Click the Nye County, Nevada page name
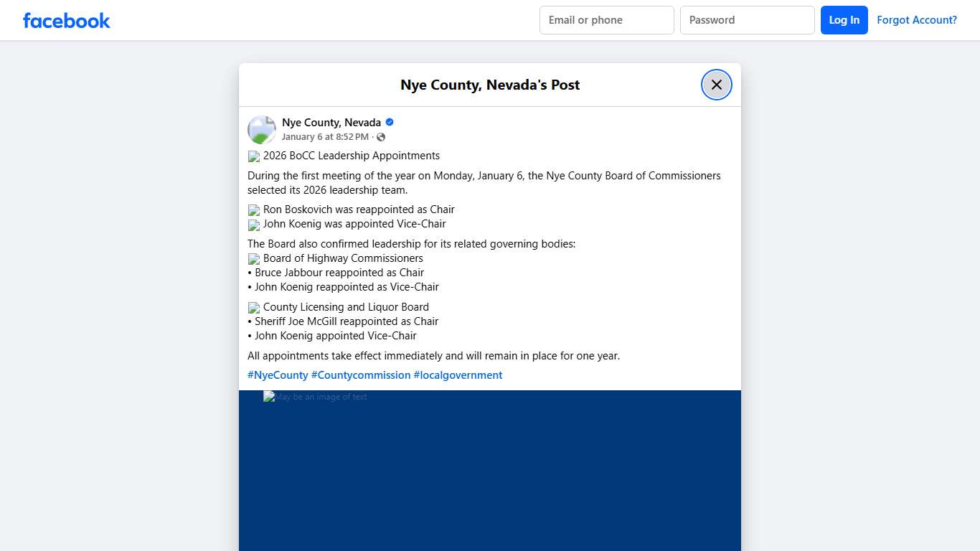This screenshot has height=551, width=980. pyautogui.click(x=331, y=122)
